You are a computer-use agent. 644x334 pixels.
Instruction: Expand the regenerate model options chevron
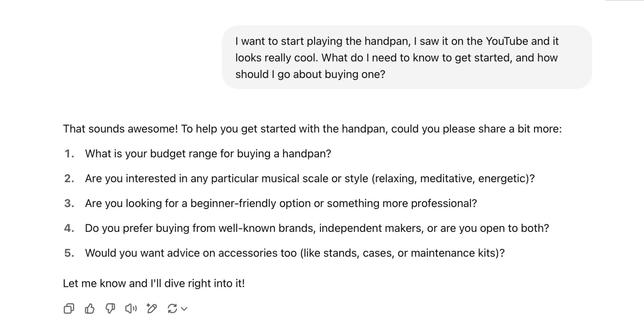[184, 309]
